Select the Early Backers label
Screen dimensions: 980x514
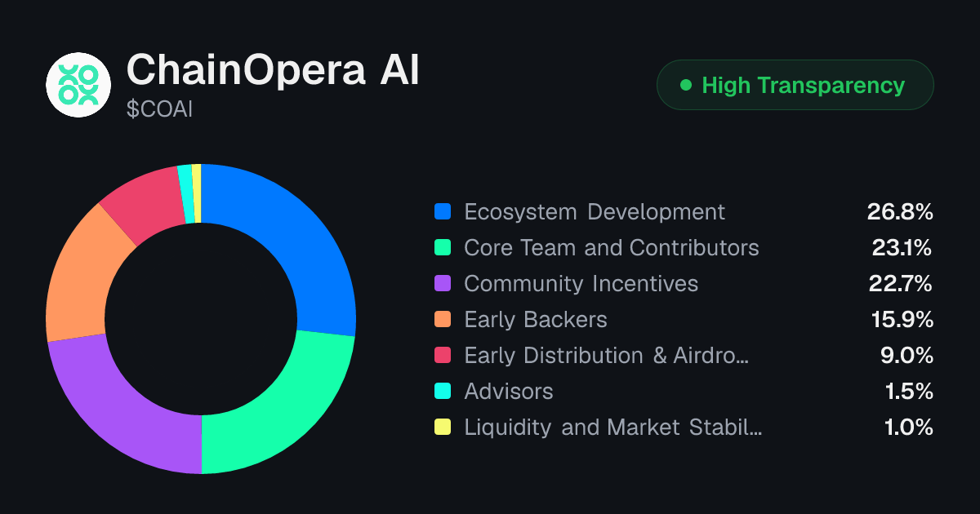point(536,320)
